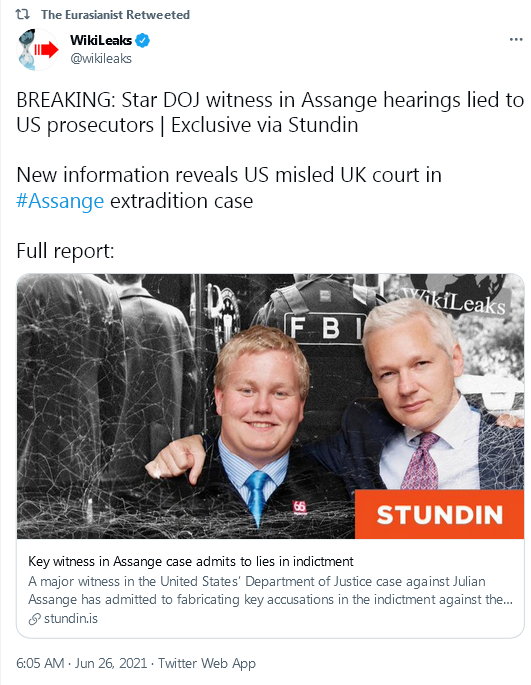
Task: Click the FBI vest in preview image
Action: point(324,328)
